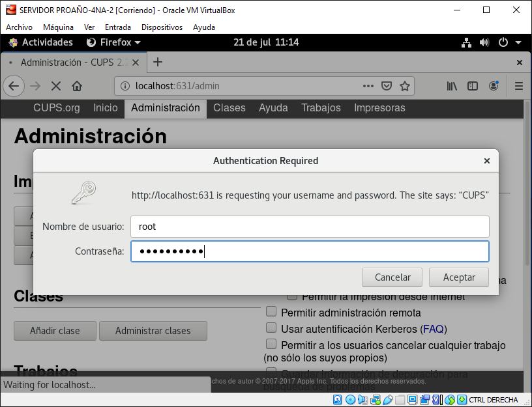Image resolution: width=532 pixels, height=407 pixels.
Task: Save page to Pocket icon
Action: (387, 86)
